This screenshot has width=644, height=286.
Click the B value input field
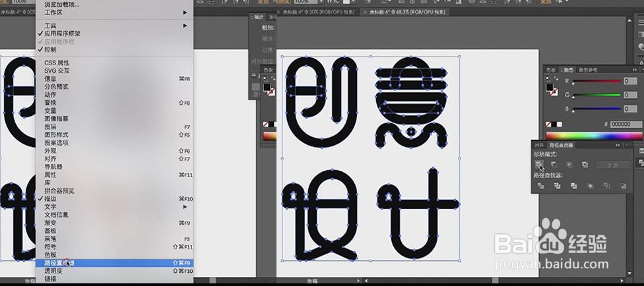pos(630,109)
